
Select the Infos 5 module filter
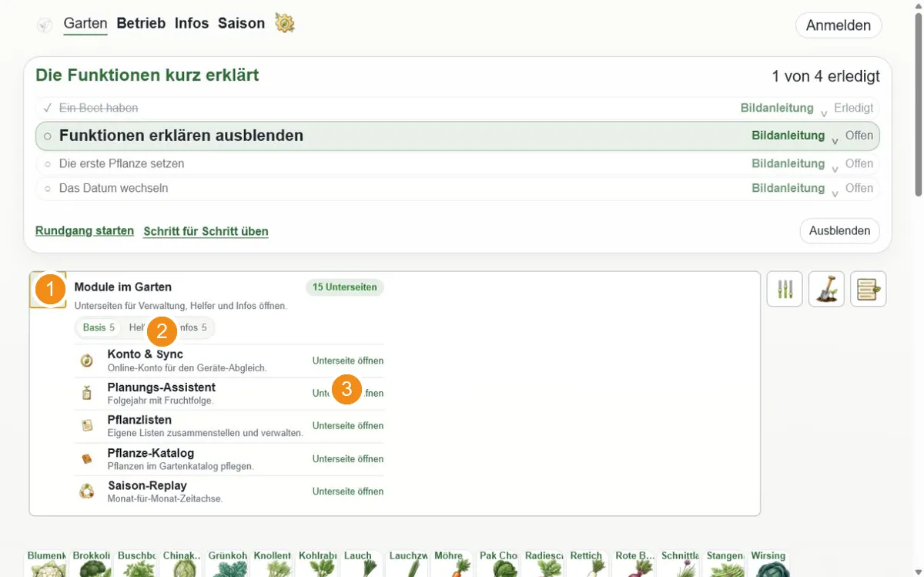pyautogui.click(x=193, y=327)
